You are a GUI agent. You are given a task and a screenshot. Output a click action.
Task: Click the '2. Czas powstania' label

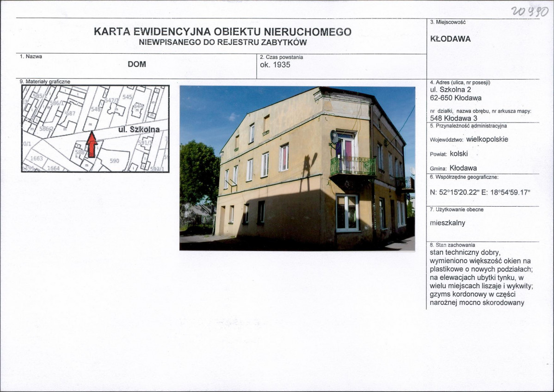pos(282,57)
